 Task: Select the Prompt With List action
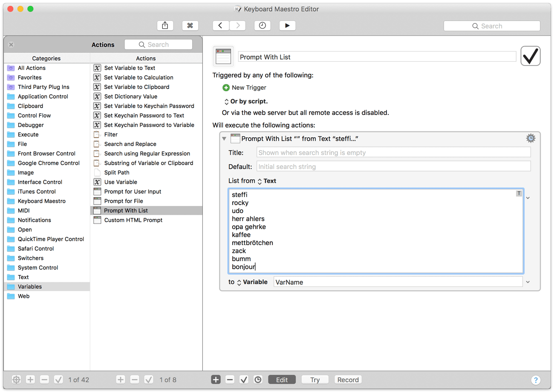(x=146, y=210)
